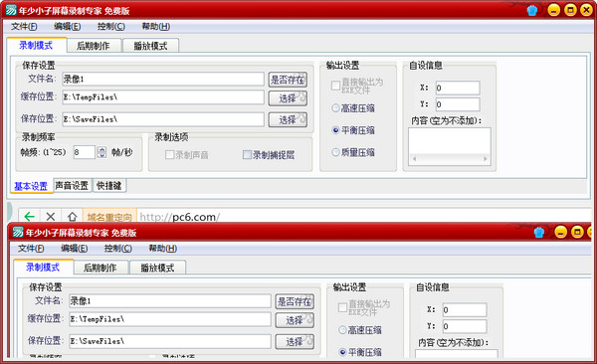Click 保存位置 path field in upper window
The width and height of the screenshot is (597, 364).
pos(163,119)
